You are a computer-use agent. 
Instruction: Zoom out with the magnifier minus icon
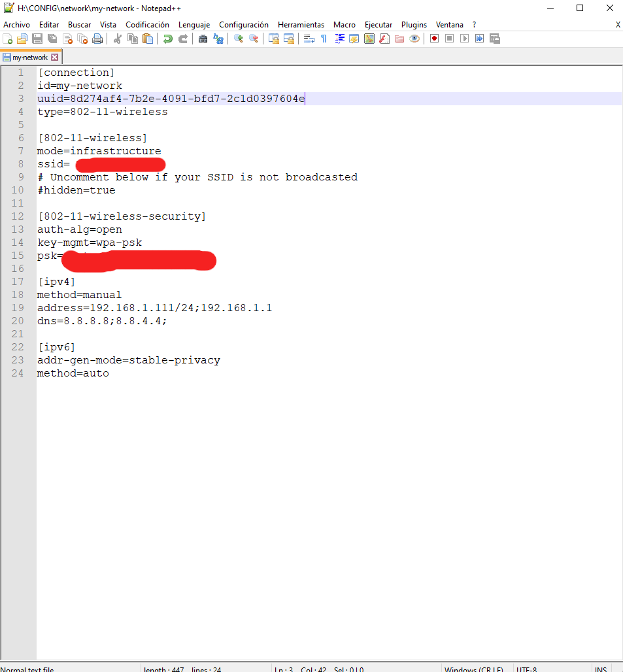pos(254,39)
